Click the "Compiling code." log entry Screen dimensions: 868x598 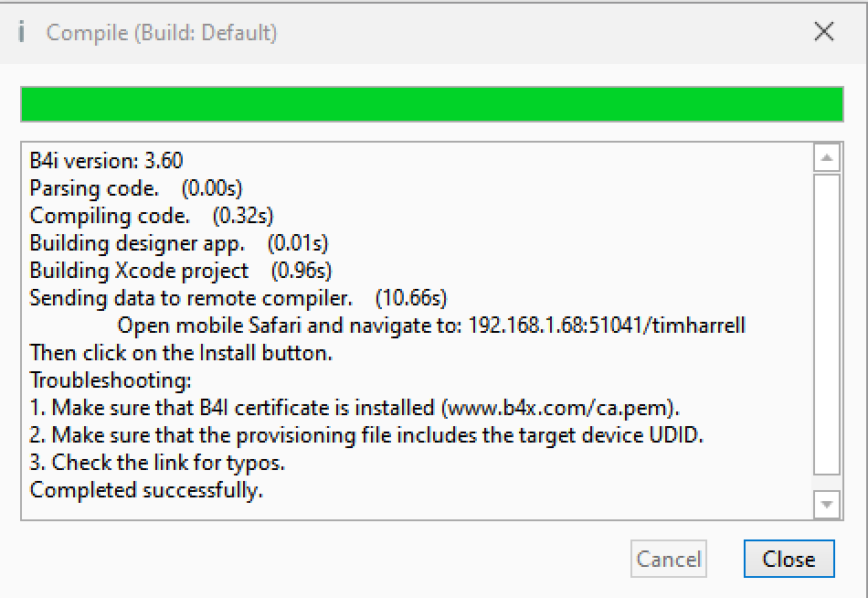pyautogui.click(x=110, y=216)
